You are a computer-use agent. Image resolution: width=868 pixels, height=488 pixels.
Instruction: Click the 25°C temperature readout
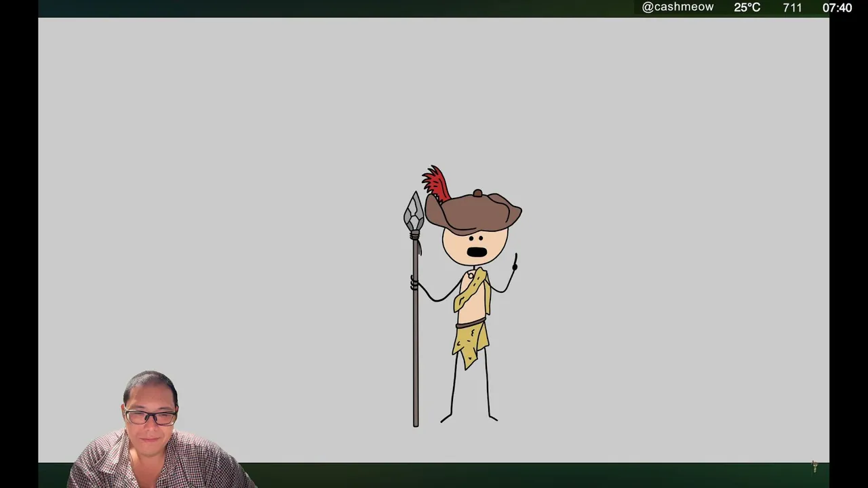(747, 7)
